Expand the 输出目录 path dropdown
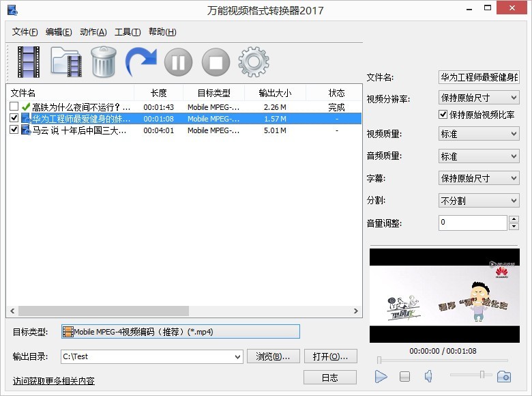 [x=237, y=357]
